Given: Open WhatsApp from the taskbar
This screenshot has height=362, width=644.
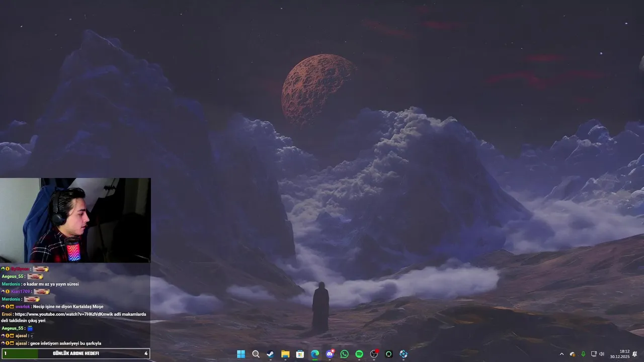Looking at the screenshot, I should 344,354.
